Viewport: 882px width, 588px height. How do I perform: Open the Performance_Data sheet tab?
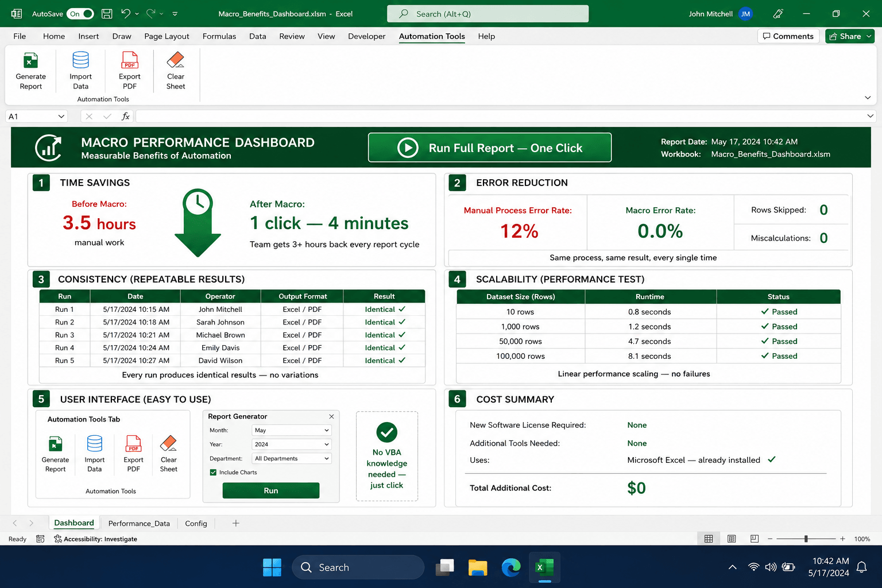point(139,523)
